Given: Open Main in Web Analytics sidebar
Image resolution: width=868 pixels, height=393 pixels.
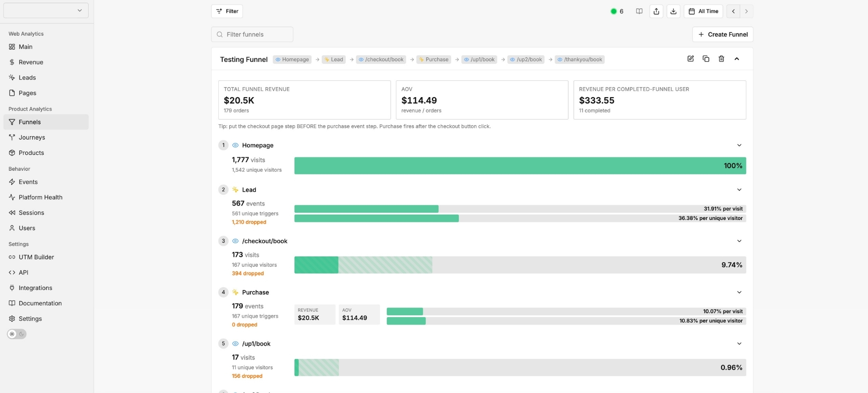Looking at the screenshot, I should [x=46, y=47].
